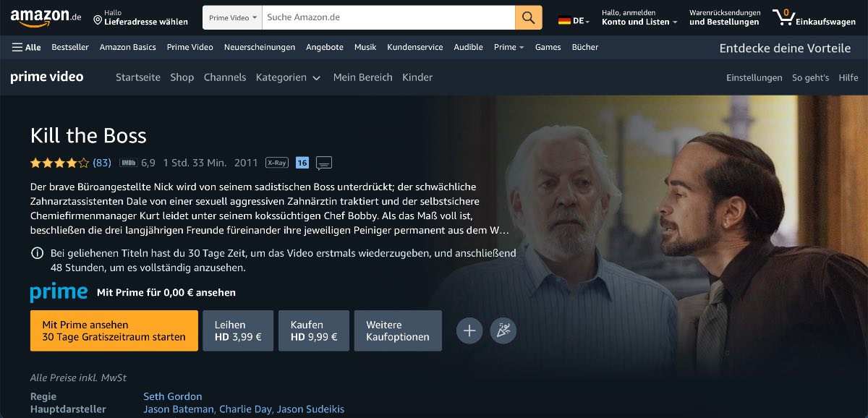
Task: Open the Channels tab
Action: 225,77
